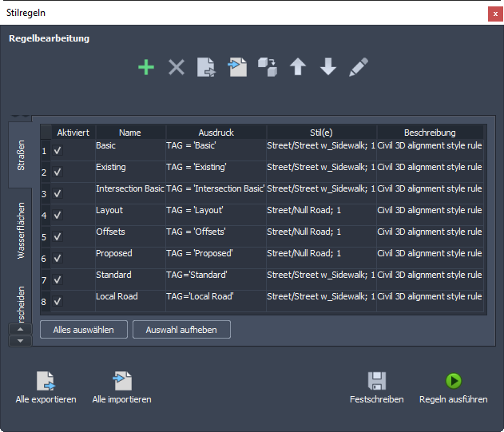The height and width of the screenshot is (432, 504).
Task: Open the partially visible …rscheiden side tab
Action: point(20,303)
